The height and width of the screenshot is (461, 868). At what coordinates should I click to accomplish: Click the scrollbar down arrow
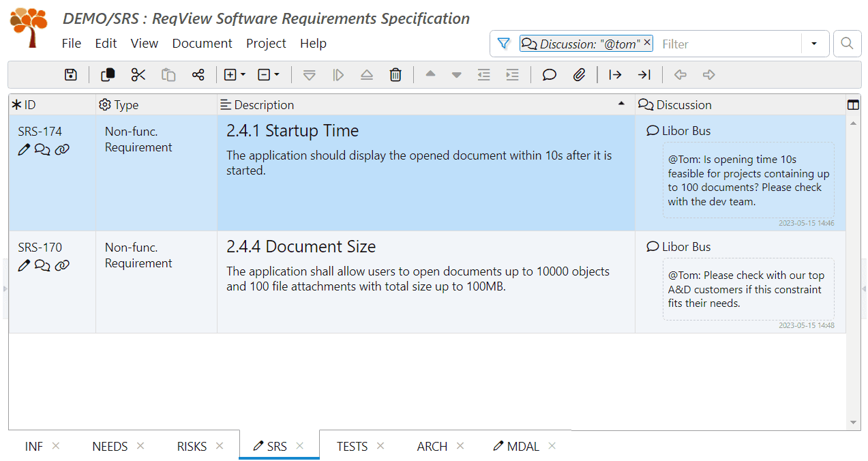(853, 423)
